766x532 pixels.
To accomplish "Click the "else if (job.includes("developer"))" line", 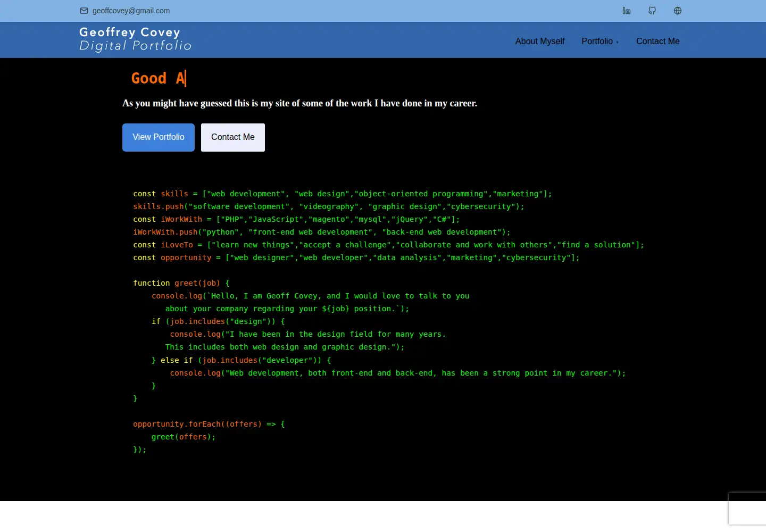I will [242, 360].
